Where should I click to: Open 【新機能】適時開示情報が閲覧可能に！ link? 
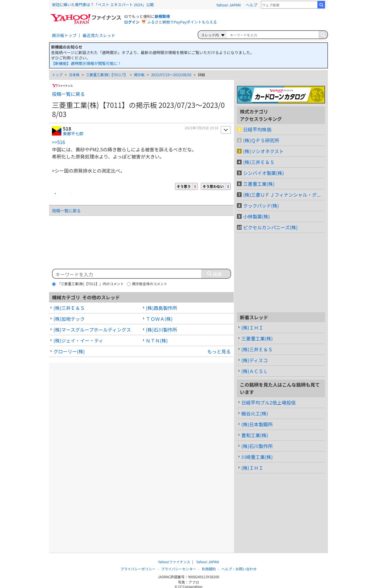tap(86, 64)
